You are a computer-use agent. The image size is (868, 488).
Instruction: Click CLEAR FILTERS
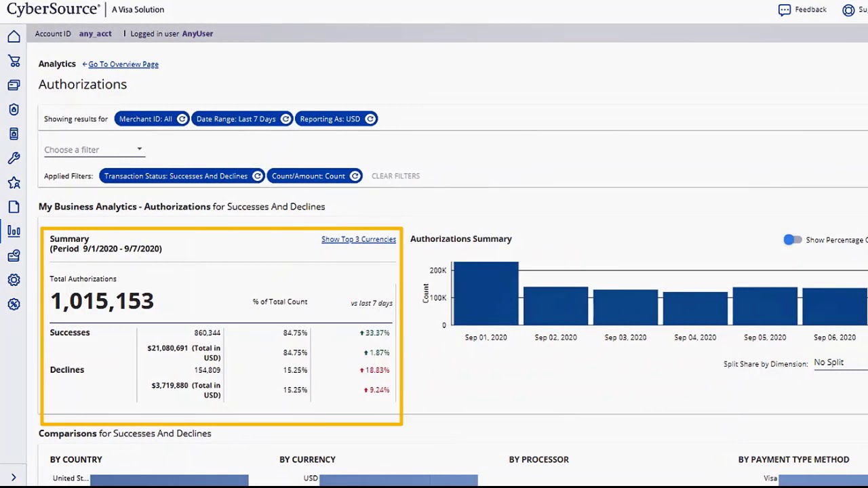click(x=395, y=176)
